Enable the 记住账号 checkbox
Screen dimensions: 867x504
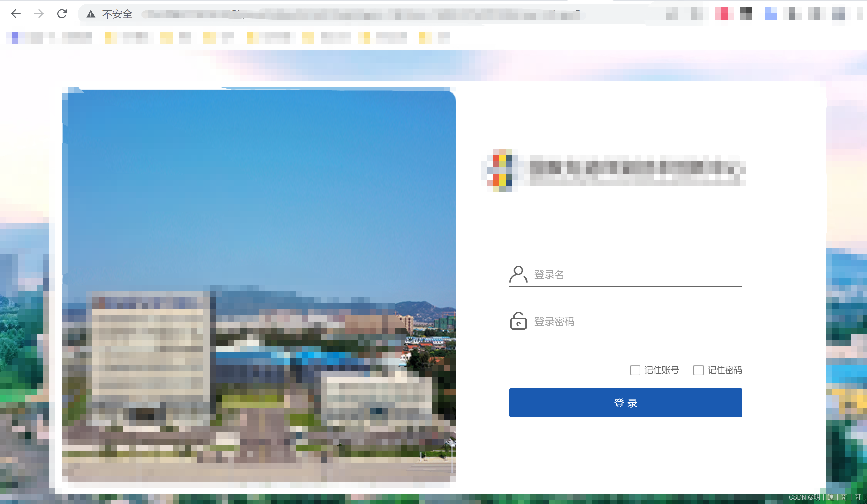(635, 370)
